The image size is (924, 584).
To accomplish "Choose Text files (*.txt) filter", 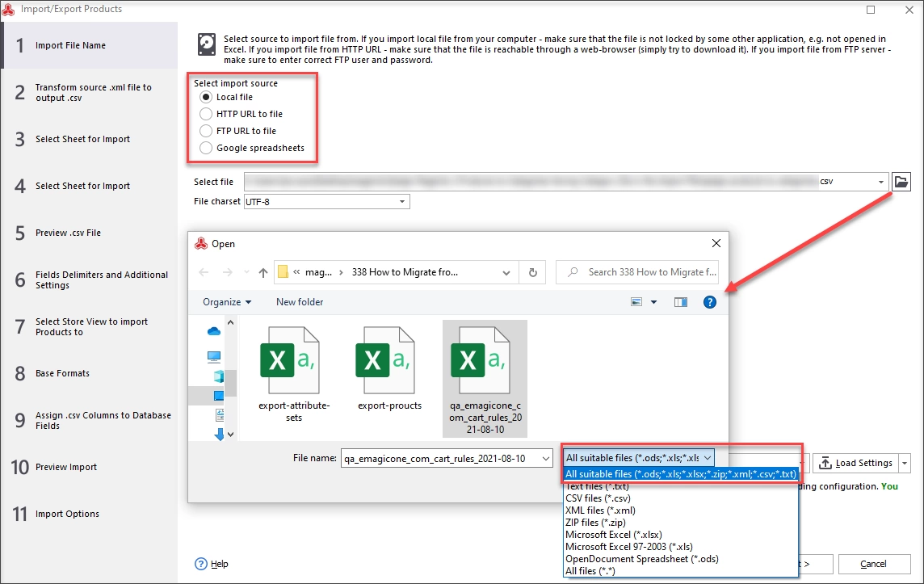I will 681,487.
